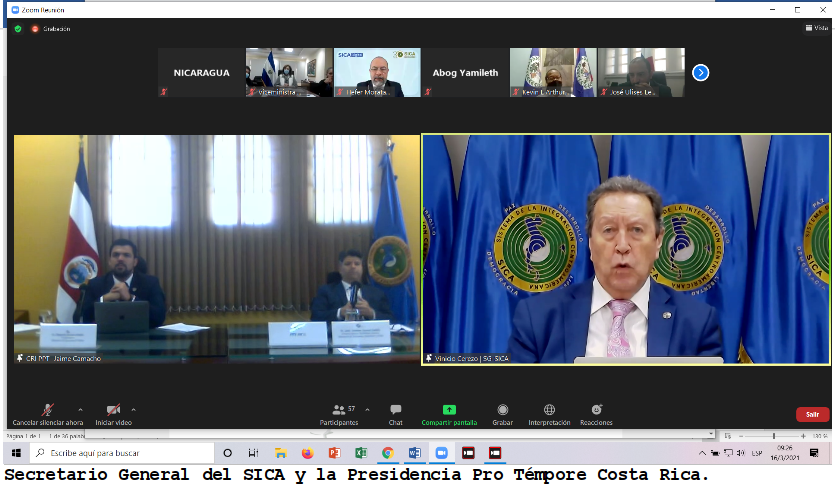Open Task View in taskbar
The width and height of the screenshot is (835, 486).
pos(253,453)
